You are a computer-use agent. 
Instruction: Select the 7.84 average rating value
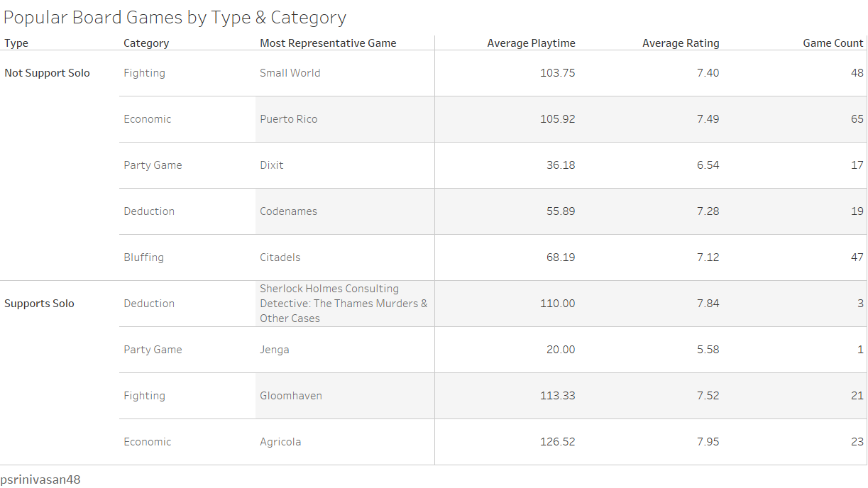pyautogui.click(x=708, y=304)
